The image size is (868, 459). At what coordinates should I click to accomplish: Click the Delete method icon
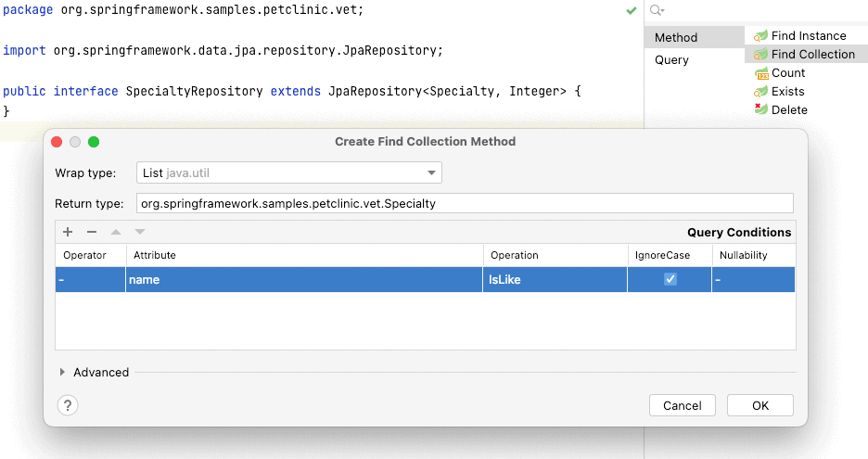click(x=760, y=110)
